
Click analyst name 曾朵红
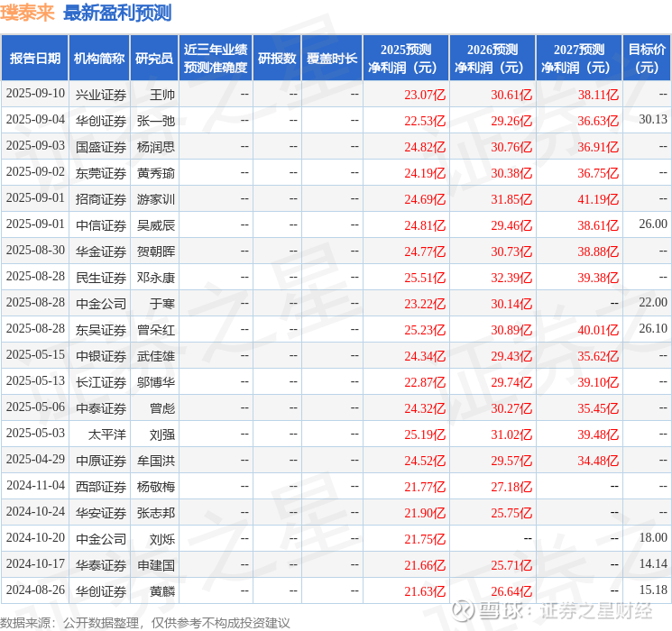156,330
